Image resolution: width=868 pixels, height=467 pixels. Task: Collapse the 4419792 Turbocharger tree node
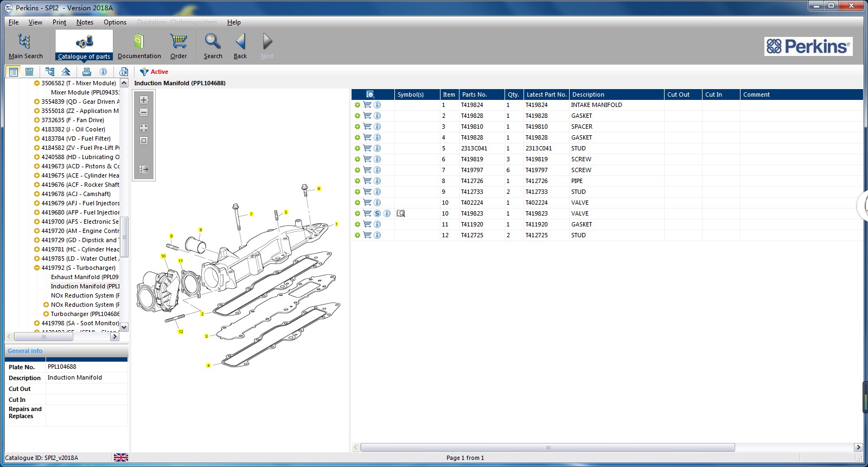coord(37,268)
